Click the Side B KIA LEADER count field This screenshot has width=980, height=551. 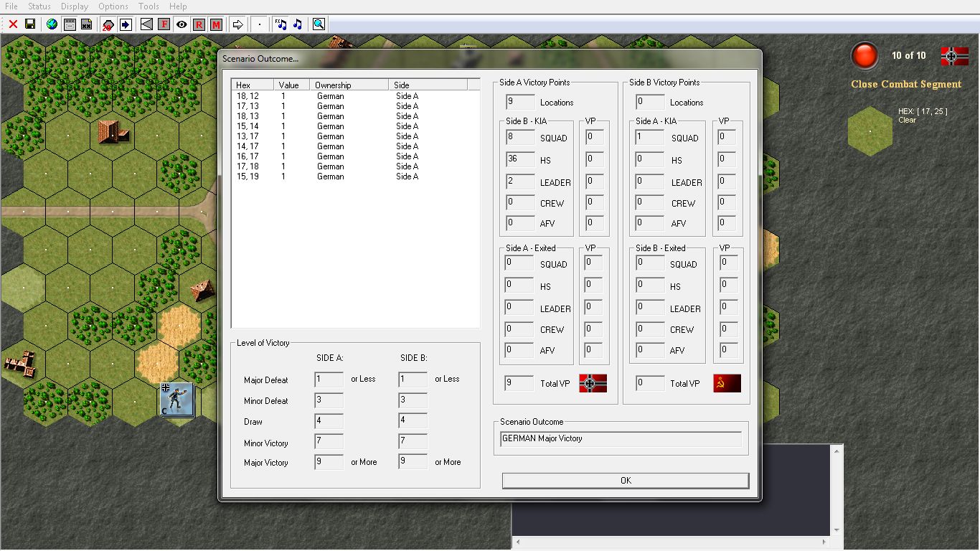tap(520, 182)
